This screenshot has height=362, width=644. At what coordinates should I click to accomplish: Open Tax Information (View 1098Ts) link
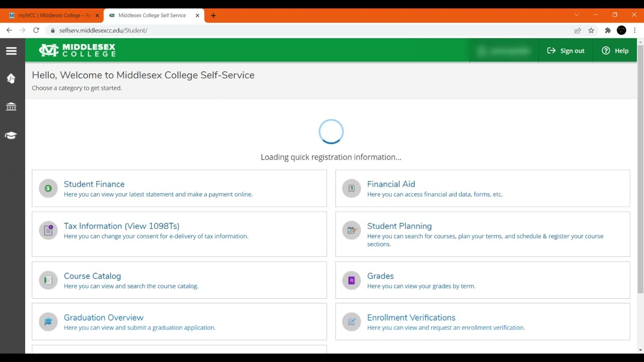click(x=121, y=226)
